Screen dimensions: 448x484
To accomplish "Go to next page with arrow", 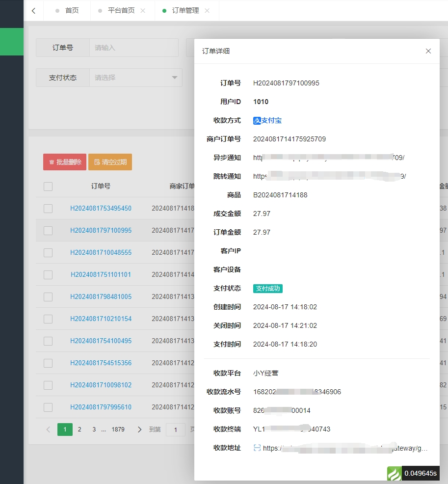I will 139,430.
